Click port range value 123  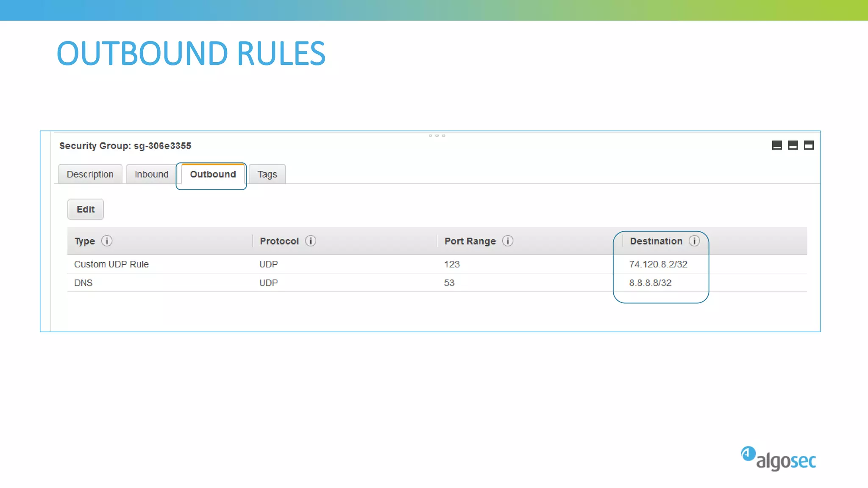coord(452,264)
